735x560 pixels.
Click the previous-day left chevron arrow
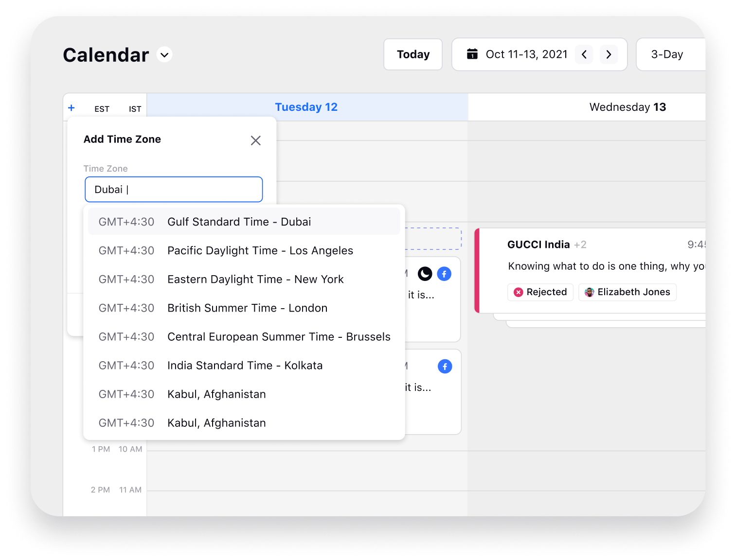coord(584,54)
